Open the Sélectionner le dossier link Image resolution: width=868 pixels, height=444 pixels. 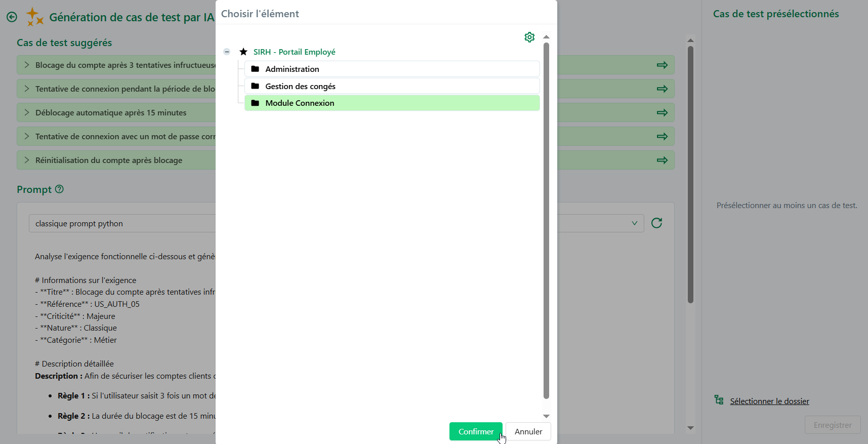[769, 401]
